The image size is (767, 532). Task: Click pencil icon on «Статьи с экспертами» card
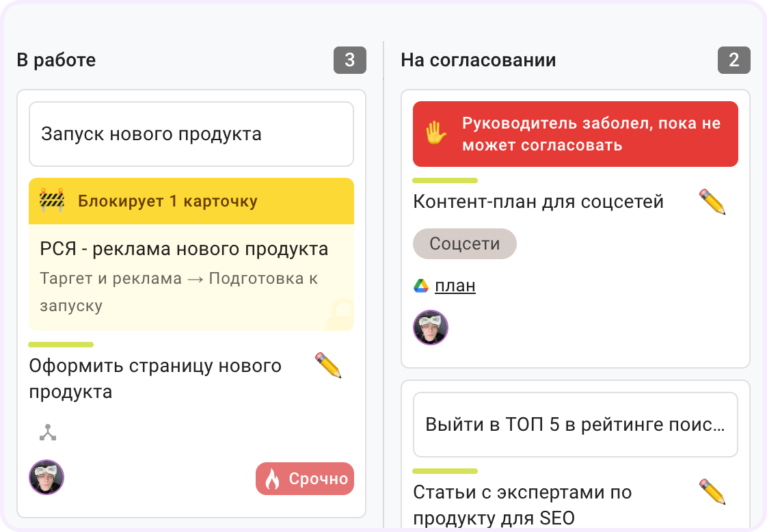pyautogui.click(x=712, y=492)
